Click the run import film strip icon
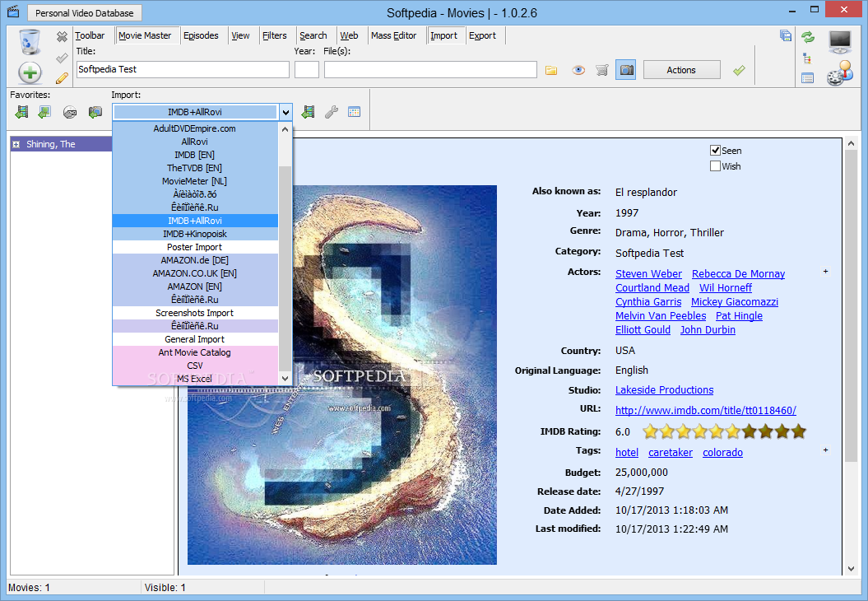This screenshot has height=601, width=868. pos(309,112)
